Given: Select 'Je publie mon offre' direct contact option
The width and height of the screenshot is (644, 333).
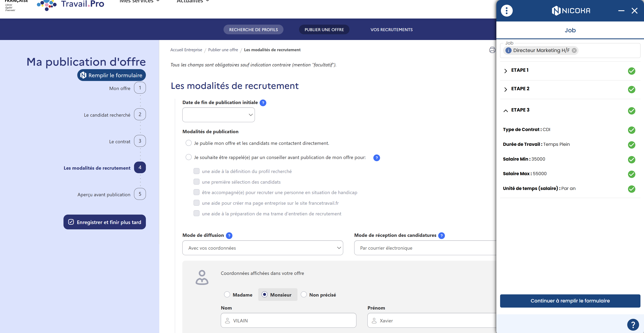Looking at the screenshot, I should [x=188, y=143].
